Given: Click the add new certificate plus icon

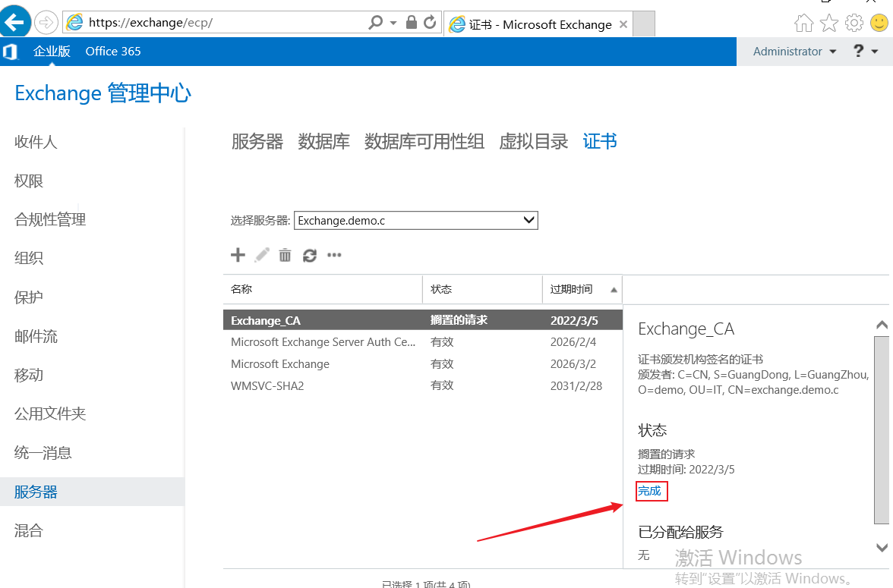Looking at the screenshot, I should click(x=238, y=255).
